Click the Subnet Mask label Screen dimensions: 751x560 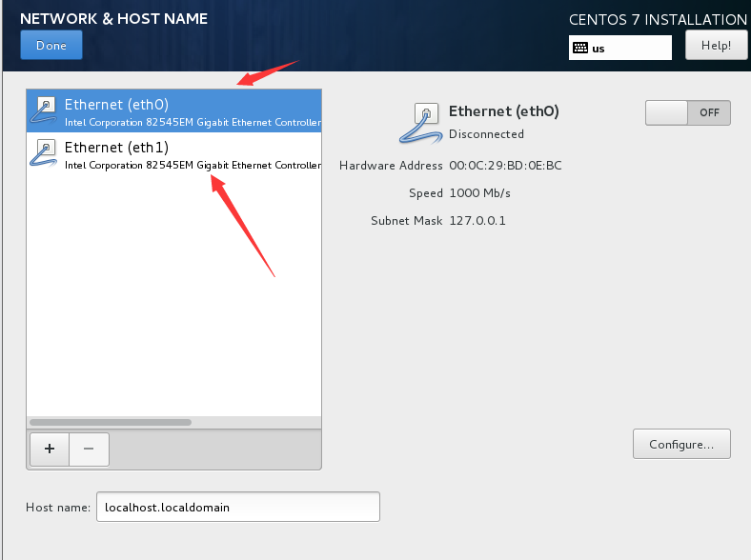coord(407,221)
